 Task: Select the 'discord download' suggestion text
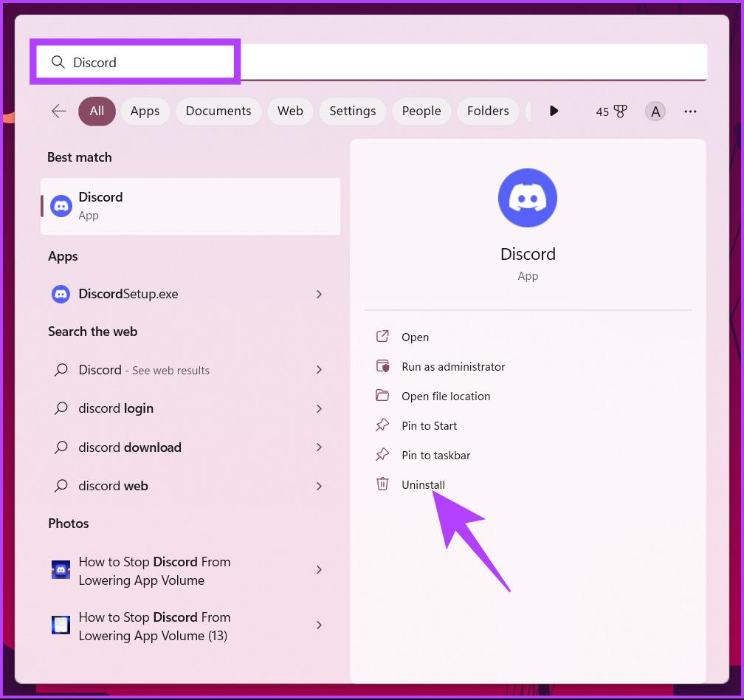(130, 447)
